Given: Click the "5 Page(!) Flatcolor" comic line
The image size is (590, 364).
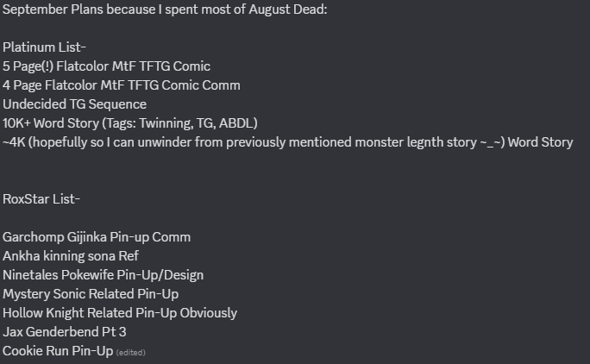Looking at the screenshot, I should [107, 66].
